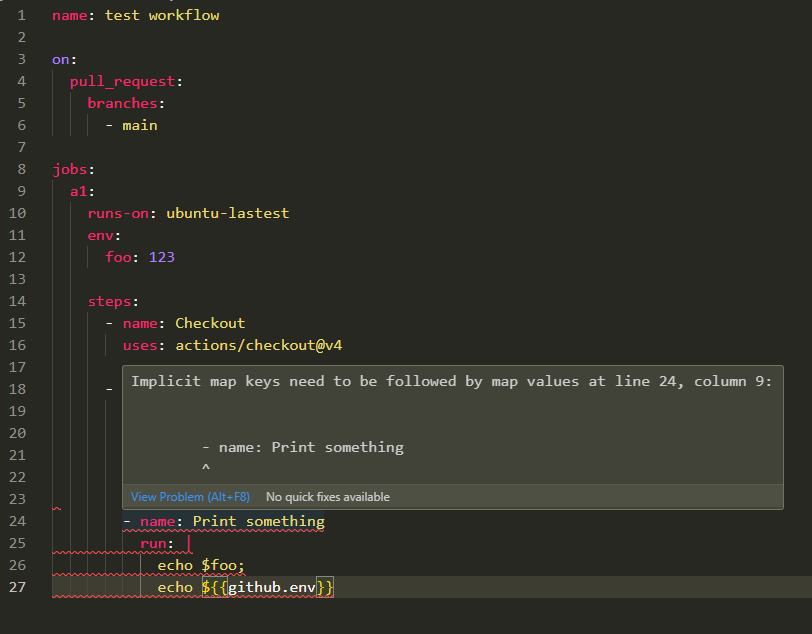Click line number 14 in the gutter
The height and width of the screenshot is (634, 812).
17,301
